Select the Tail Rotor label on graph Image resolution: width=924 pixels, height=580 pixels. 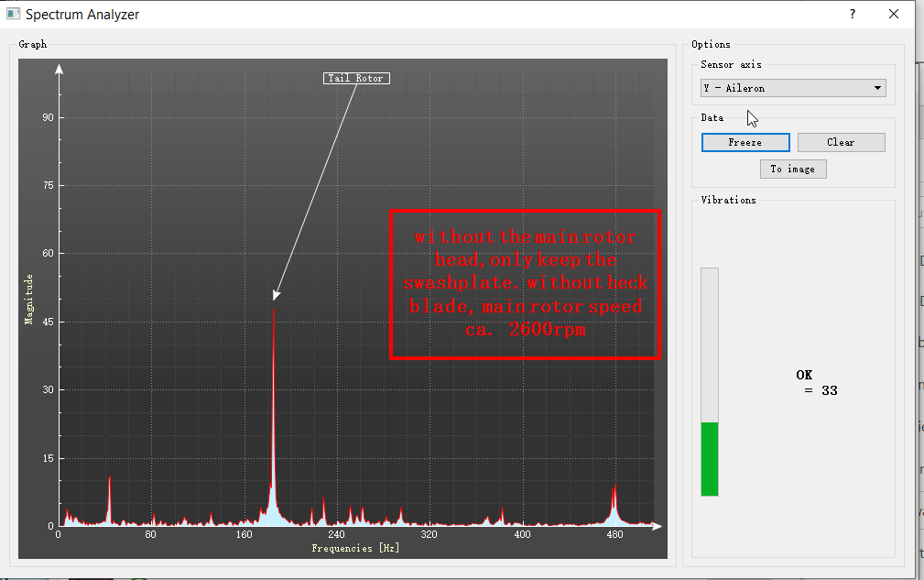(356, 78)
